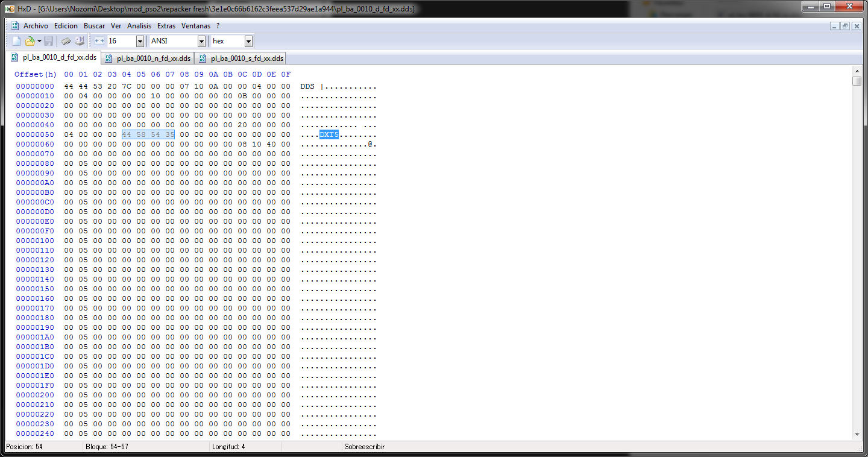The width and height of the screenshot is (868, 457).
Task: Click the Save floppy disk icon
Action: click(49, 41)
